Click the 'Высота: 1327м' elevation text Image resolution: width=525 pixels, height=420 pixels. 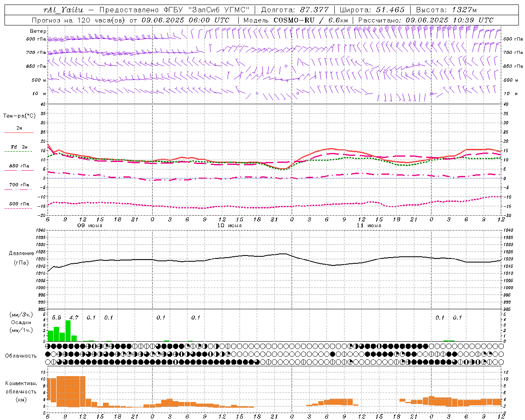pos(446,10)
